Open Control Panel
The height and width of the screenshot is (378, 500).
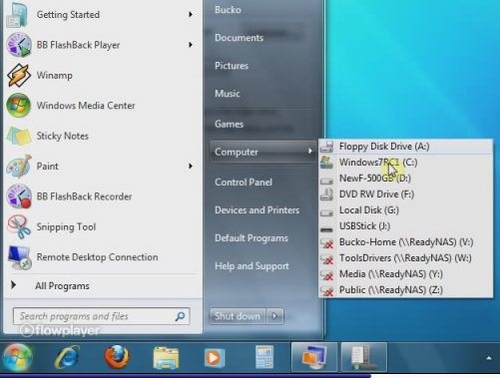click(243, 182)
